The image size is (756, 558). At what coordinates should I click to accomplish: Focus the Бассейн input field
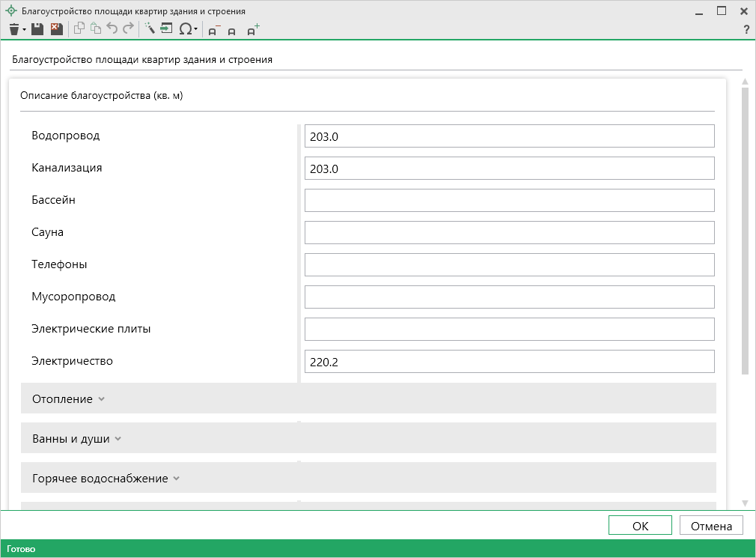pos(509,201)
